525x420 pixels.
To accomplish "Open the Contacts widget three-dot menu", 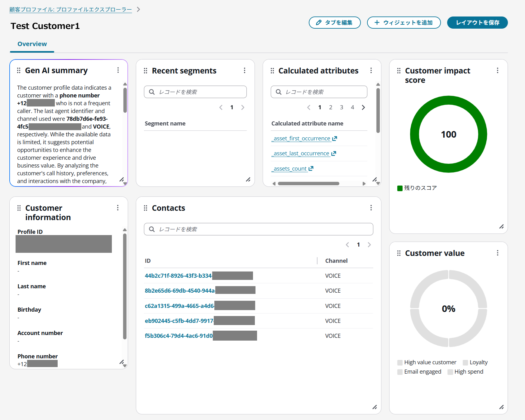I will 371,208.
